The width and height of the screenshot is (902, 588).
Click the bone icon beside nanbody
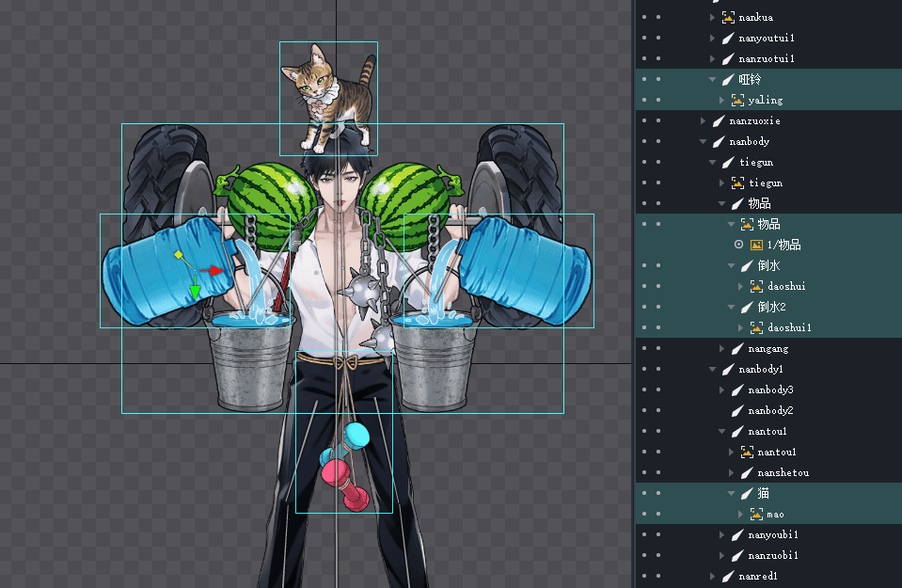[x=719, y=142]
